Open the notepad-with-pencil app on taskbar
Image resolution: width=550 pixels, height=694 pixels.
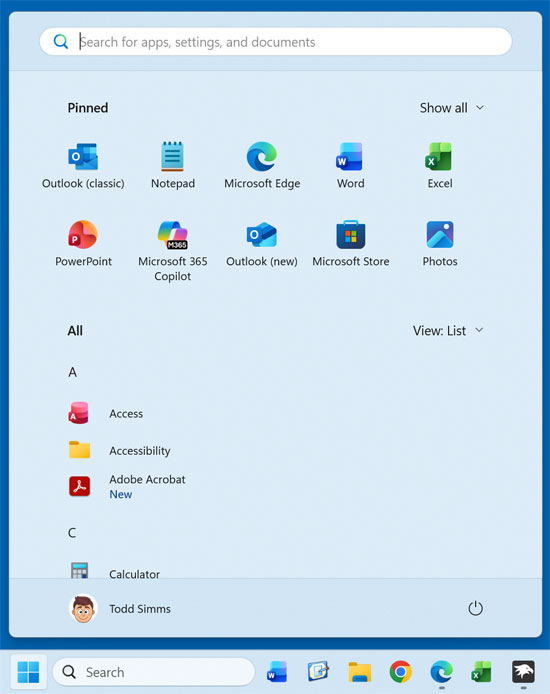click(318, 672)
